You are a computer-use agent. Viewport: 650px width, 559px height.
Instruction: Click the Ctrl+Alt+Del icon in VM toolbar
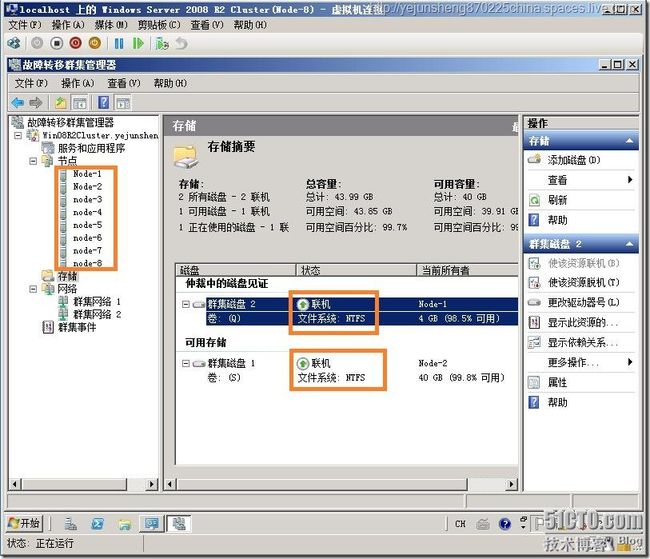[14, 43]
